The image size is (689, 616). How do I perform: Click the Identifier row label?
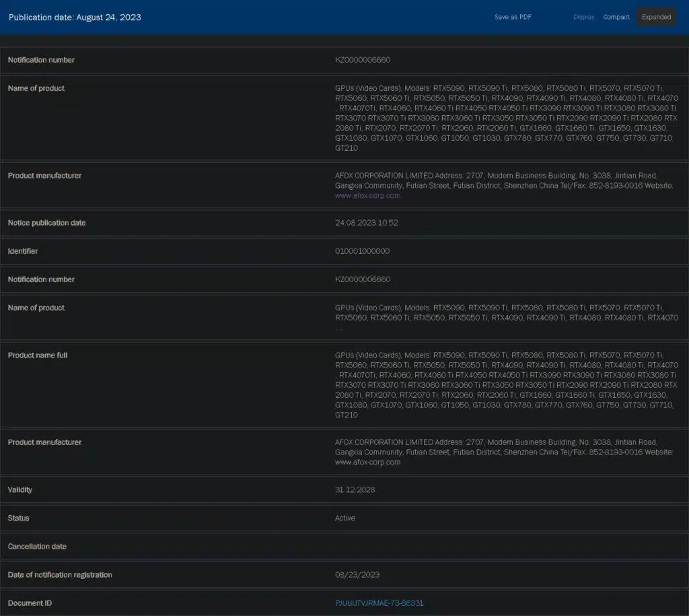tap(22, 251)
